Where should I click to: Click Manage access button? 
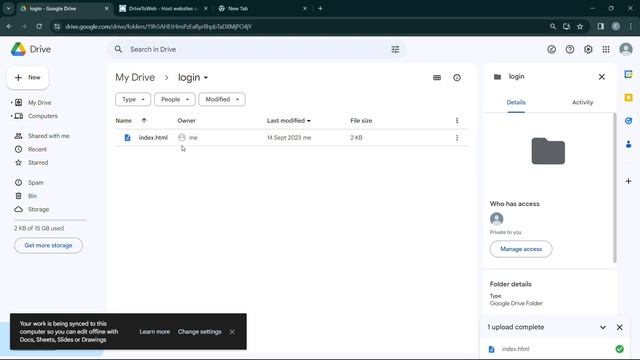(521, 249)
